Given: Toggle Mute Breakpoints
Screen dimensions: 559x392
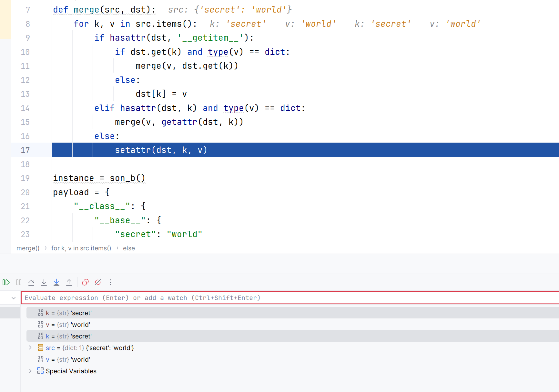Looking at the screenshot, I should (98, 283).
